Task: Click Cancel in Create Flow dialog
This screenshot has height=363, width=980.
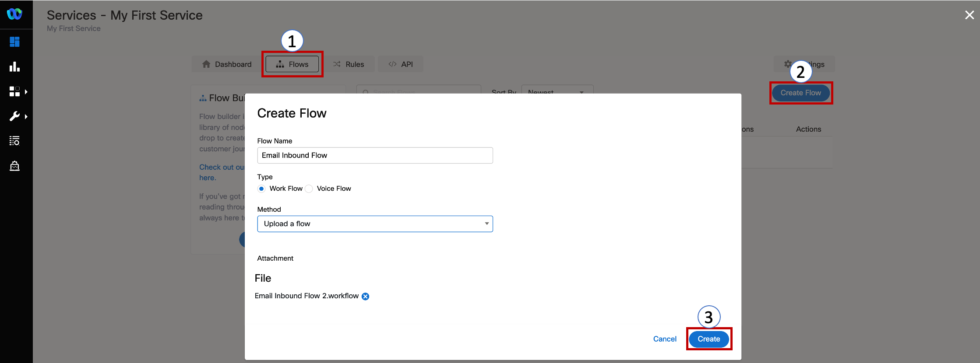Action: (665, 339)
